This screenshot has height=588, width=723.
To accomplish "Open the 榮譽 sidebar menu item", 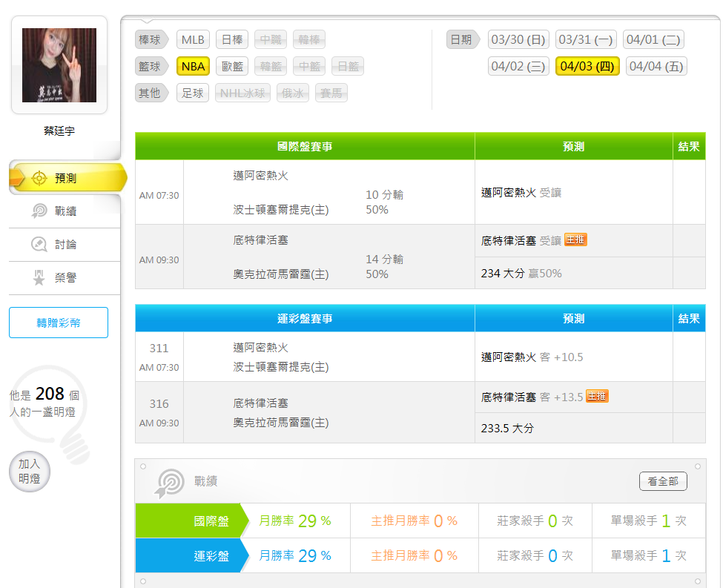I will 65,277.
